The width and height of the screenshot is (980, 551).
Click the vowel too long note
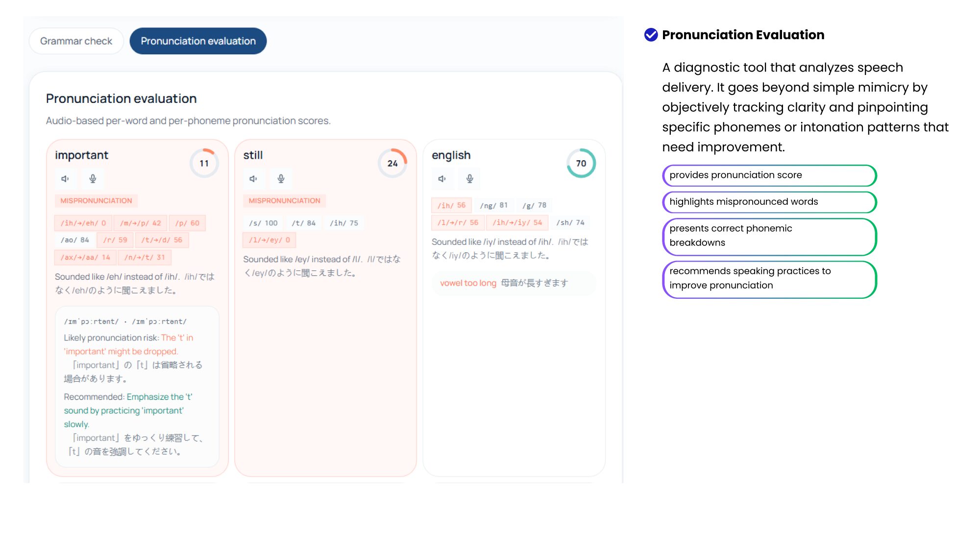coord(514,283)
